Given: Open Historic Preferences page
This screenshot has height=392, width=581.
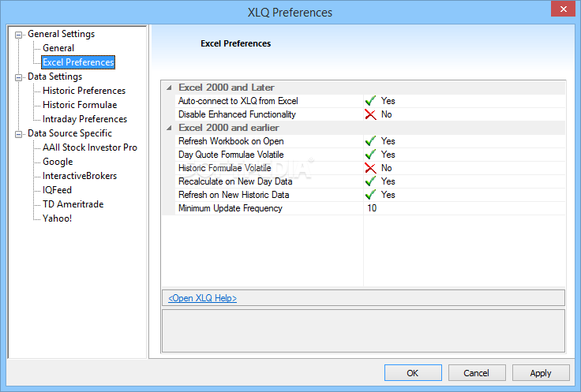Looking at the screenshot, I should coord(84,91).
